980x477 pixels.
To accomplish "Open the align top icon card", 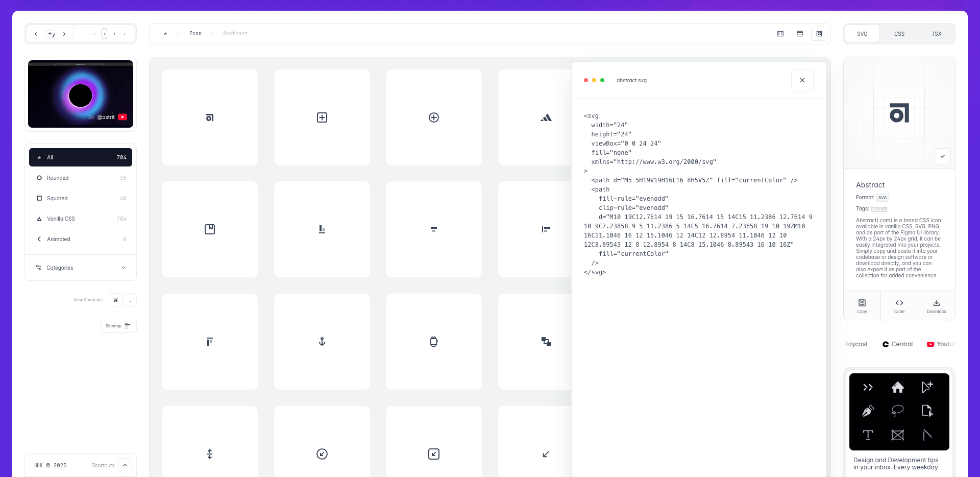I will tap(210, 342).
